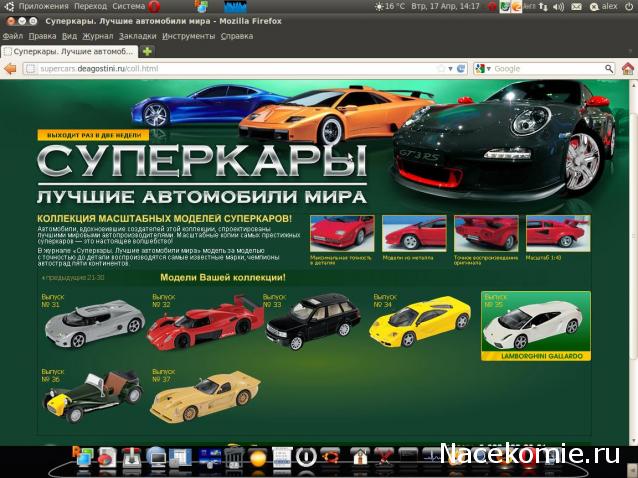The height and width of the screenshot is (478, 638).
Task: Open the text document dock icon
Action: (282, 457)
